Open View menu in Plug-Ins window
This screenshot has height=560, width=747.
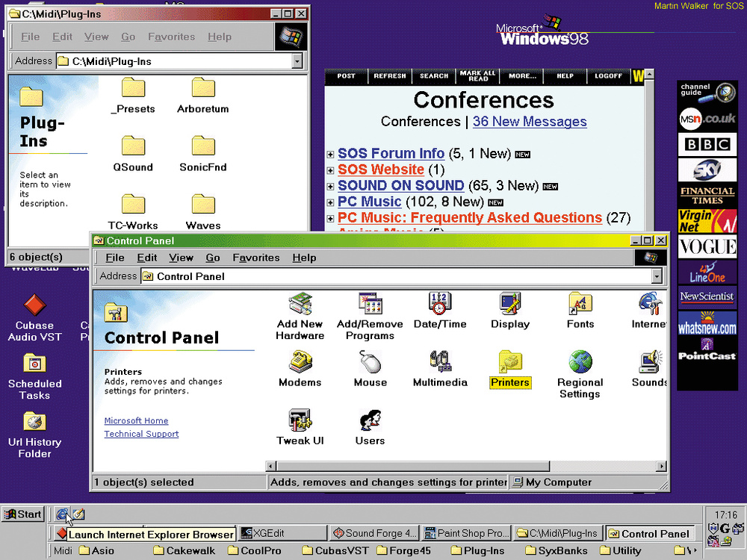(96, 37)
